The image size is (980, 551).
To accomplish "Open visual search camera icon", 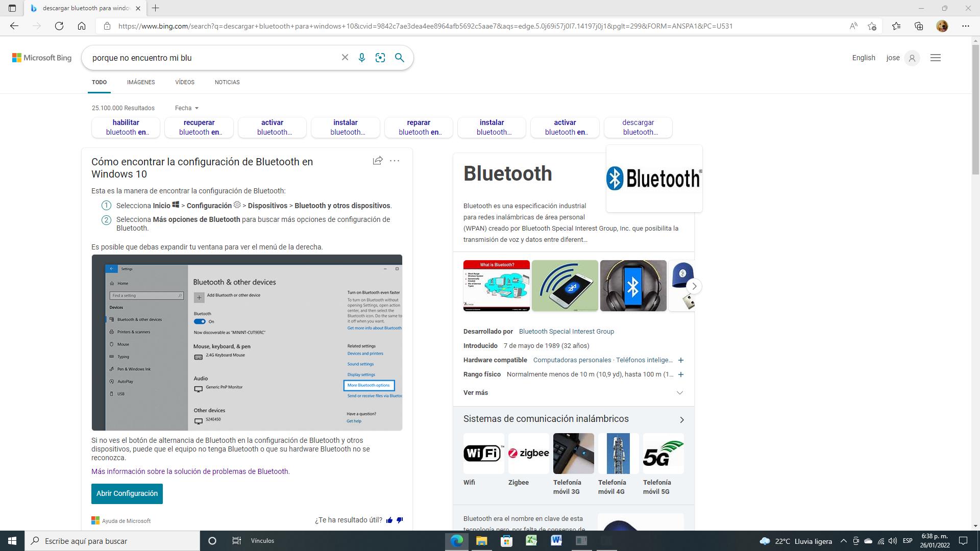I will (x=380, y=58).
